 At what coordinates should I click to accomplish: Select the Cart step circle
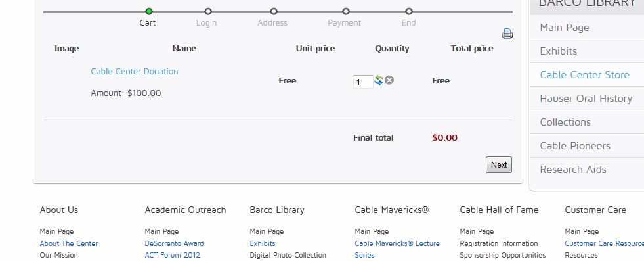(x=149, y=11)
